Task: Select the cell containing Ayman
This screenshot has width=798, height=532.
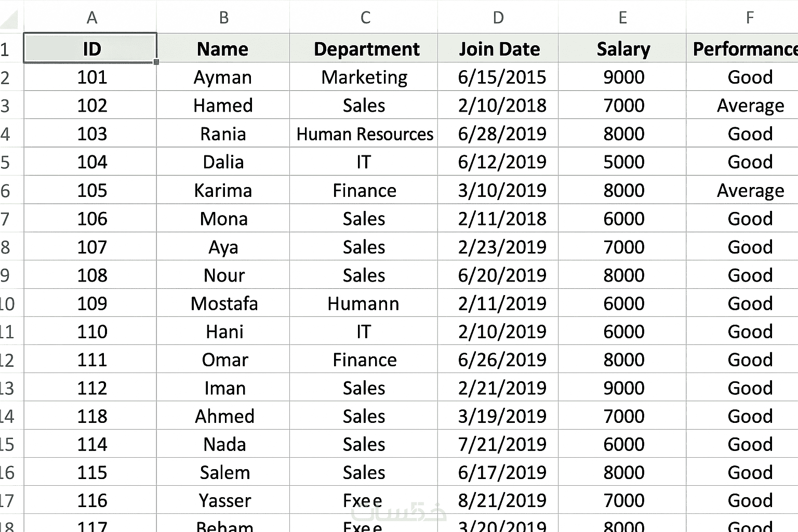Action: (x=223, y=77)
